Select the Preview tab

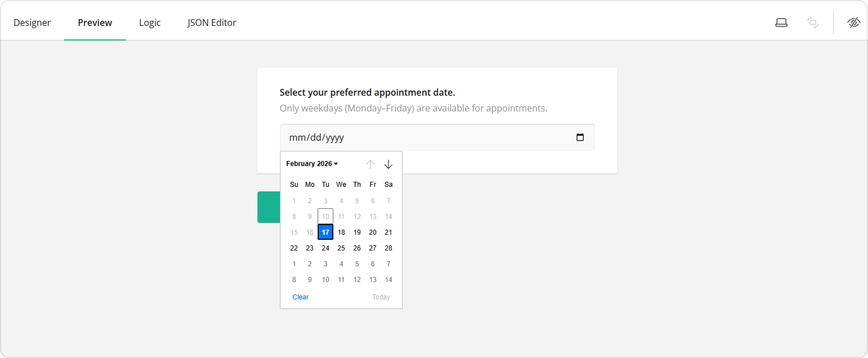[94, 23]
